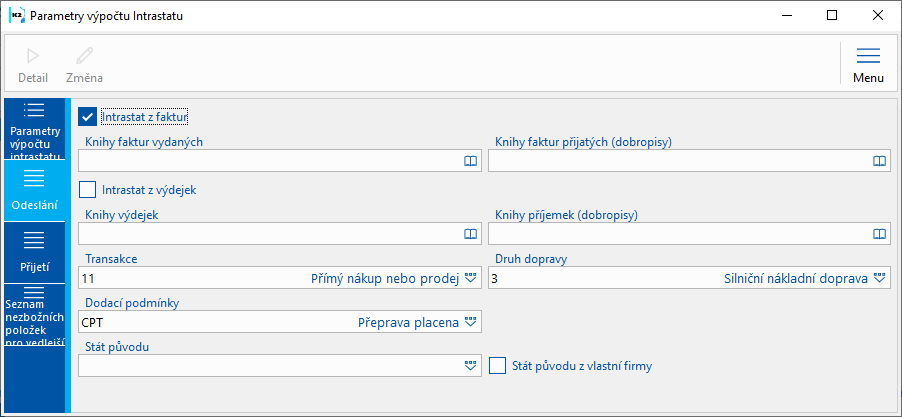Open Parametry výpočtu intrastatu sidebar tab
The height and width of the screenshot is (417, 902).
(x=34, y=128)
